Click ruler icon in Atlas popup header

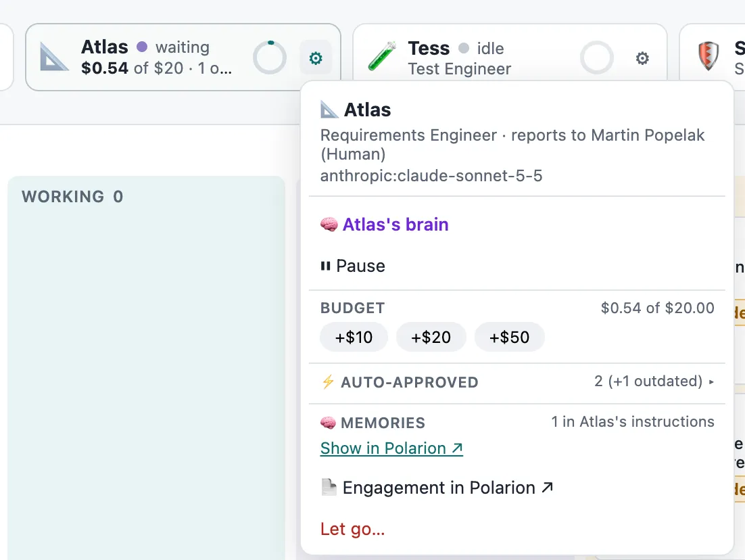(329, 110)
